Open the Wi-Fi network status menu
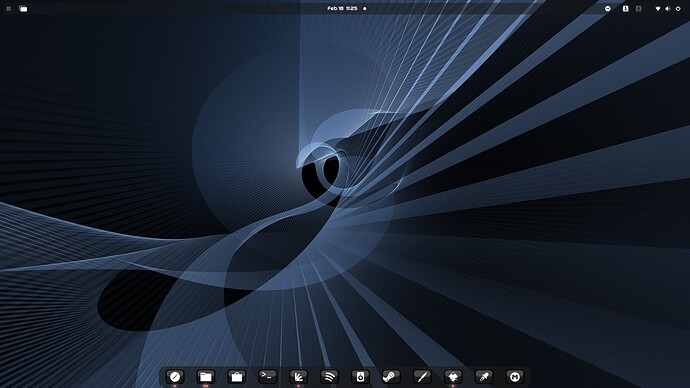Viewport: 690px width, 388px height. [x=658, y=8]
